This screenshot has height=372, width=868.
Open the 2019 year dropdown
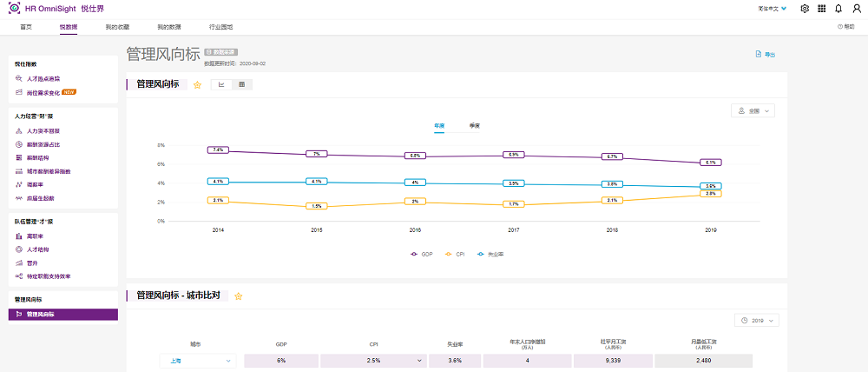756,321
